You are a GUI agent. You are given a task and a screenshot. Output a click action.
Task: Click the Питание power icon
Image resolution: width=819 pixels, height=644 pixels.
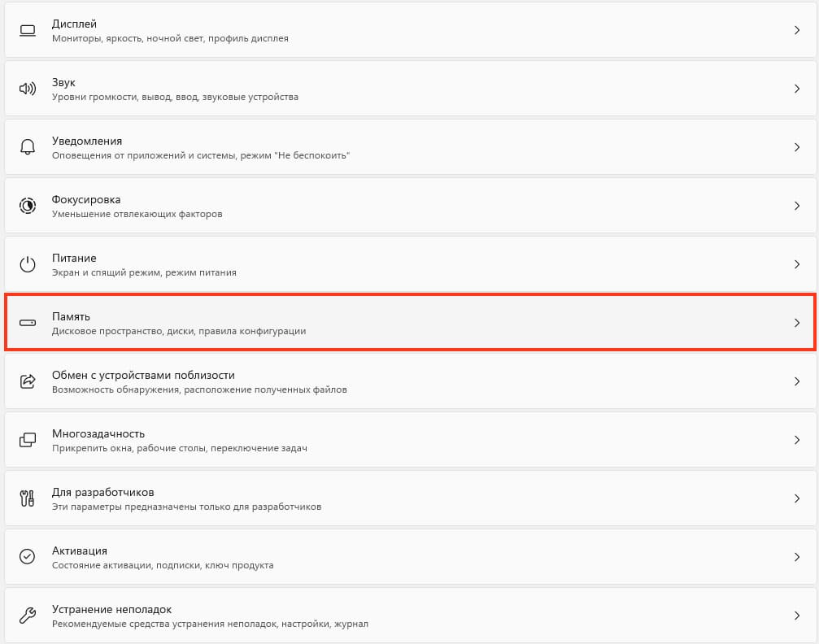tap(28, 264)
